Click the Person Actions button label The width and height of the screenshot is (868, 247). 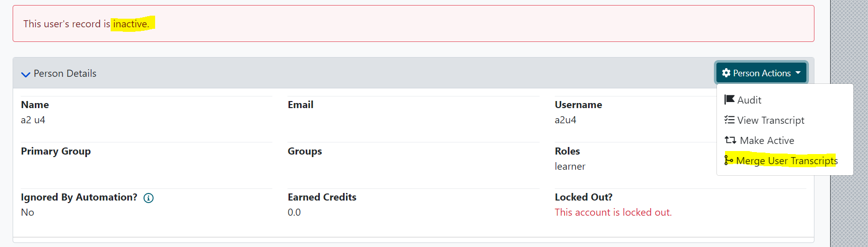coord(762,73)
